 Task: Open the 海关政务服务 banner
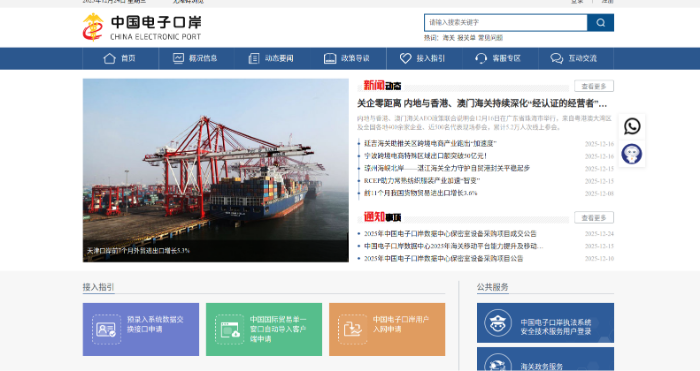point(545,359)
